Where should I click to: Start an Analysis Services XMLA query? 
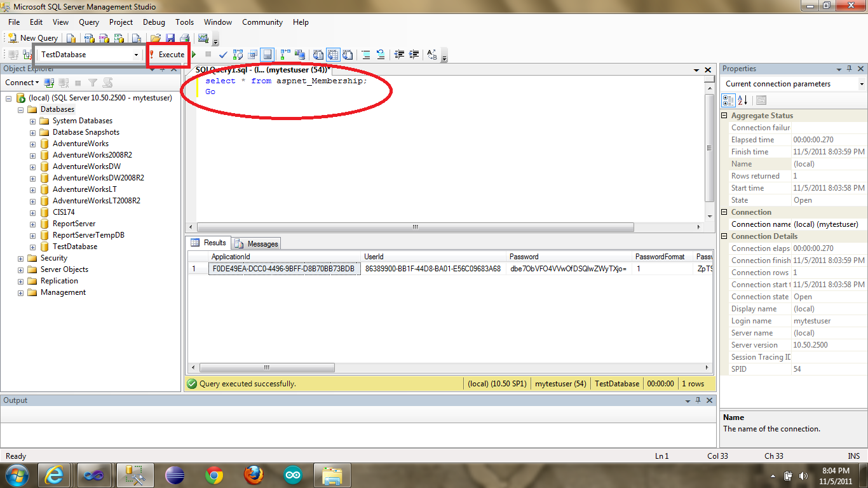[119, 38]
